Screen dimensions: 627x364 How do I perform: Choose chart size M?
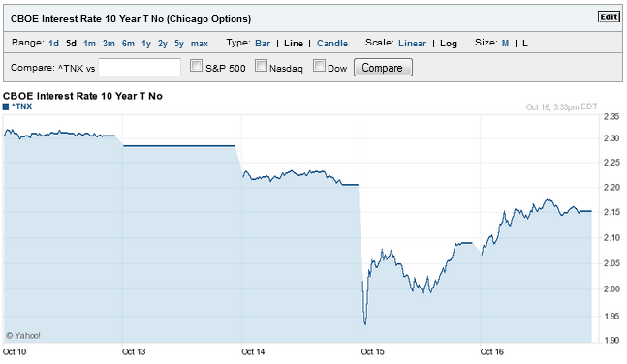click(505, 44)
